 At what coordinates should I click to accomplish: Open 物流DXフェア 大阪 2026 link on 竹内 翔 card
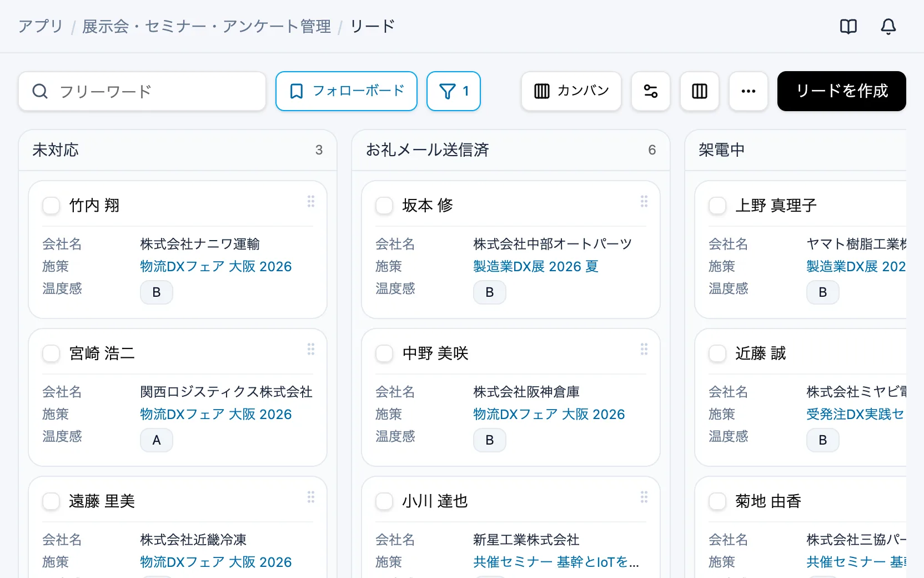click(x=216, y=266)
